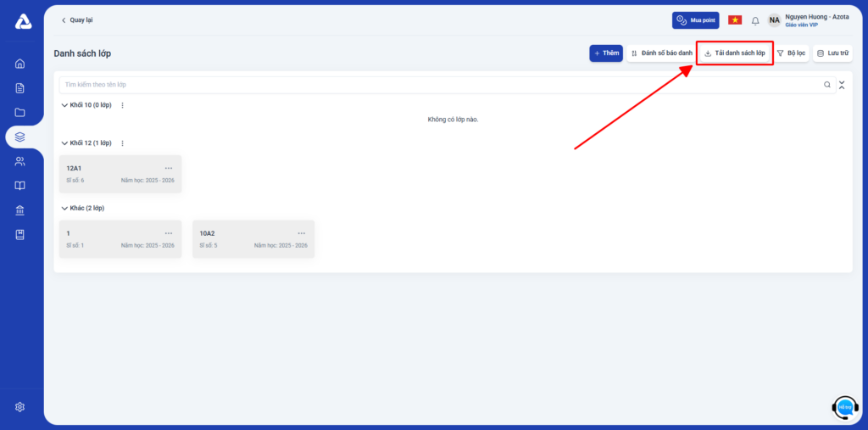Screen dimensions: 868x430
Task: Collapse the Khối 12 group
Action: (x=64, y=143)
